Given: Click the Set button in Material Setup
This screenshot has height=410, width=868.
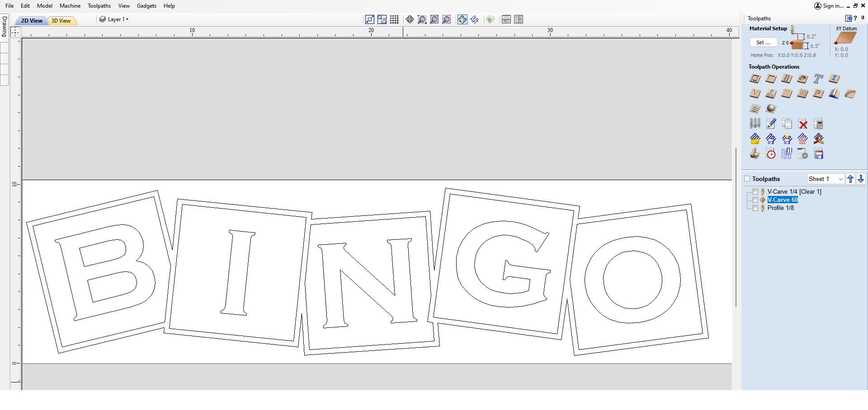Looking at the screenshot, I should [x=764, y=42].
